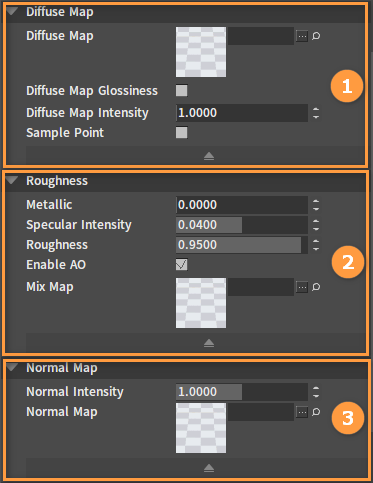
Task: Adjust the Roughness slider bar
Action: [x=242, y=245]
